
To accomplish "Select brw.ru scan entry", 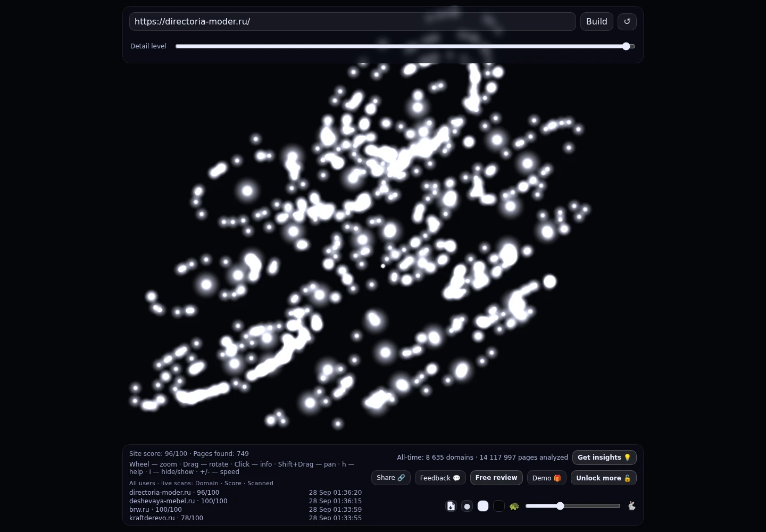I will [x=245, y=510].
